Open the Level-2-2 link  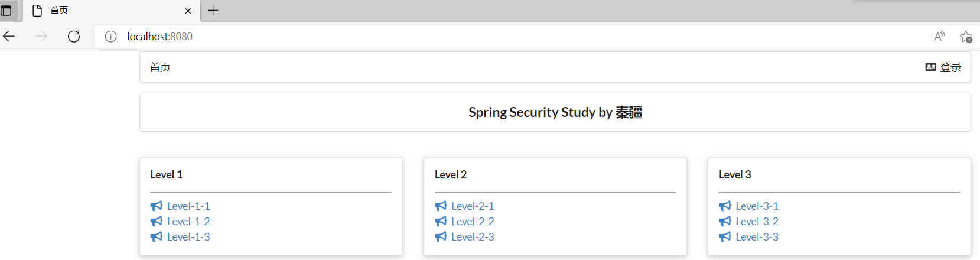pos(473,222)
